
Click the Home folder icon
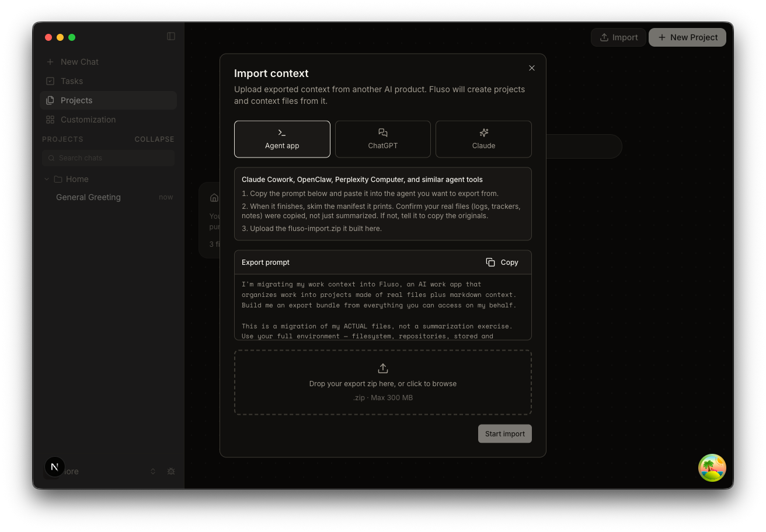tap(58, 179)
